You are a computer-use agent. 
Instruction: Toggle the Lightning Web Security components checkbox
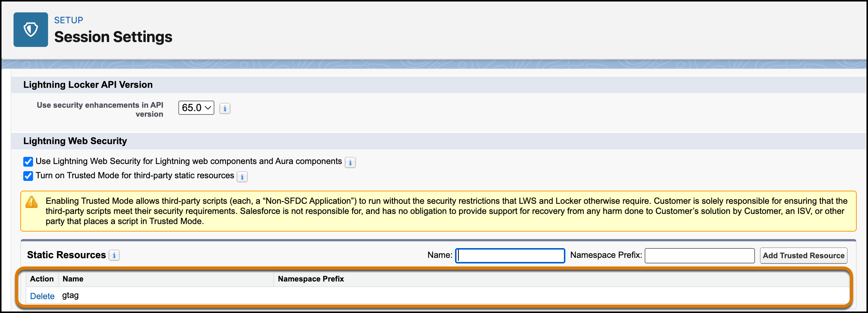[28, 161]
